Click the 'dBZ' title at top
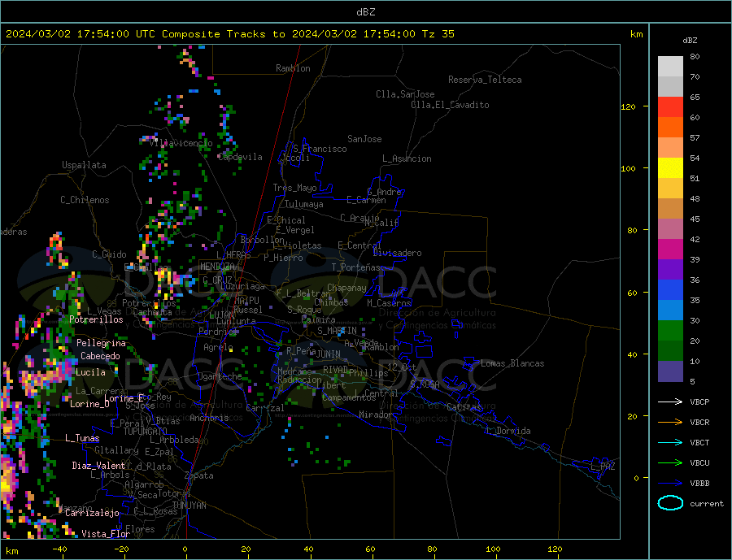Image resolution: width=732 pixels, height=560 pixels. tap(365, 12)
